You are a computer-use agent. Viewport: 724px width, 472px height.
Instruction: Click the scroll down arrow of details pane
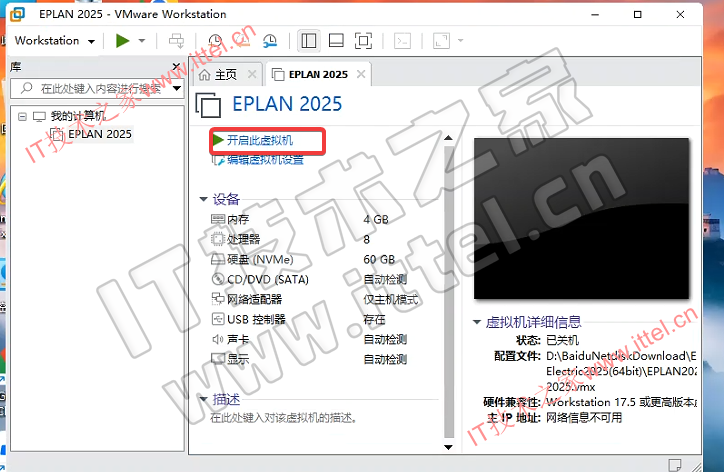pos(448,447)
